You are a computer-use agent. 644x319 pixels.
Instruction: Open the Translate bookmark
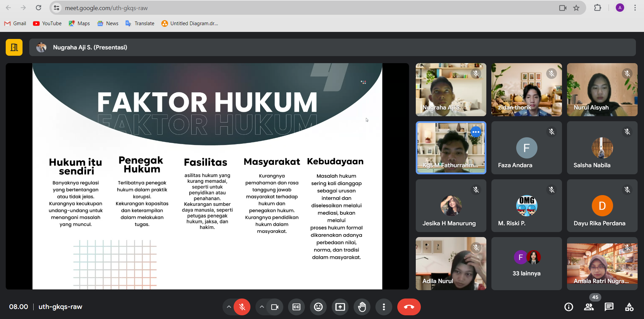[x=140, y=24]
